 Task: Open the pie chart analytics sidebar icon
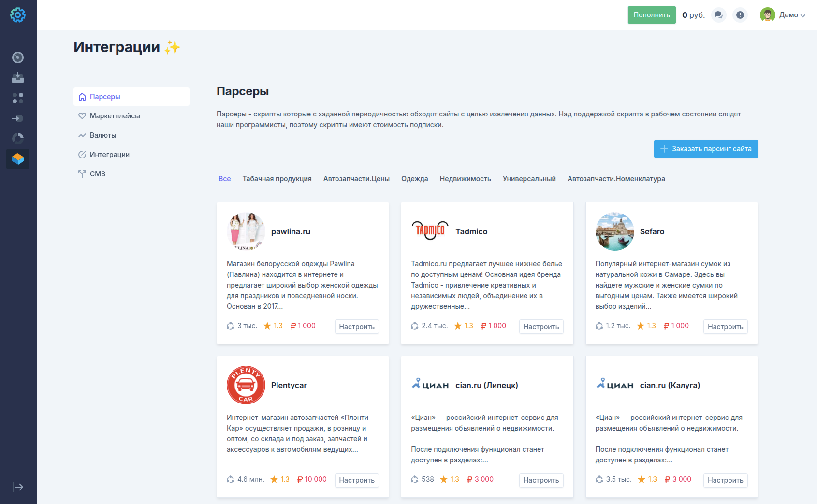[x=18, y=139]
